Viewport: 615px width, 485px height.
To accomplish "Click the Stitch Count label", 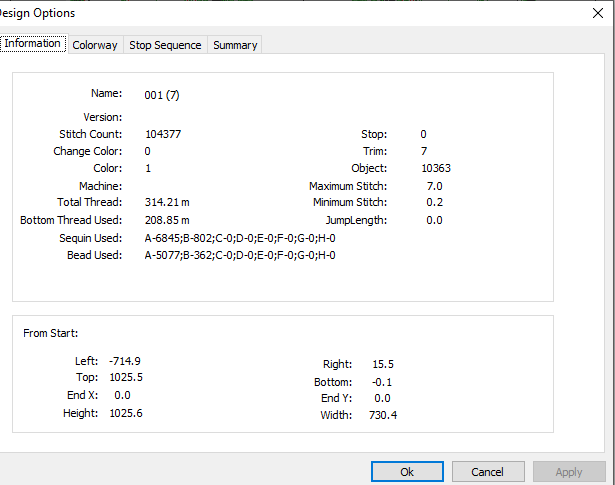I will [91, 134].
